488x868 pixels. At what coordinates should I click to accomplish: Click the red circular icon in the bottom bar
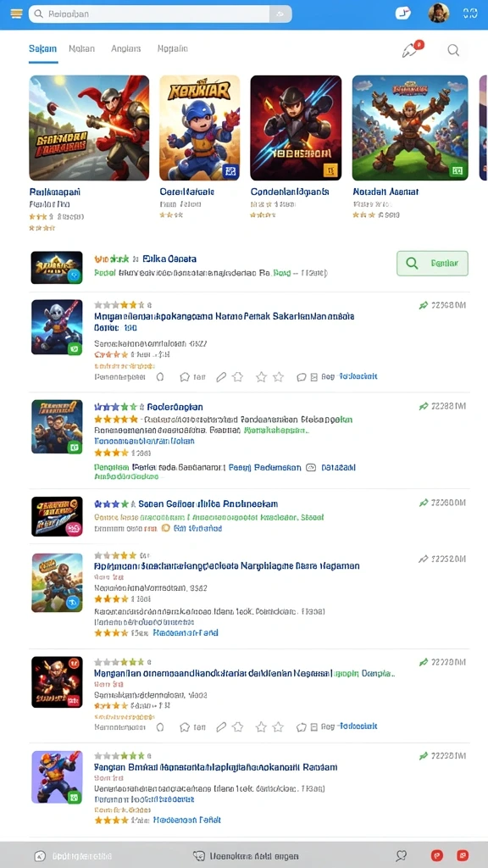pyautogui.click(x=437, y=856)
